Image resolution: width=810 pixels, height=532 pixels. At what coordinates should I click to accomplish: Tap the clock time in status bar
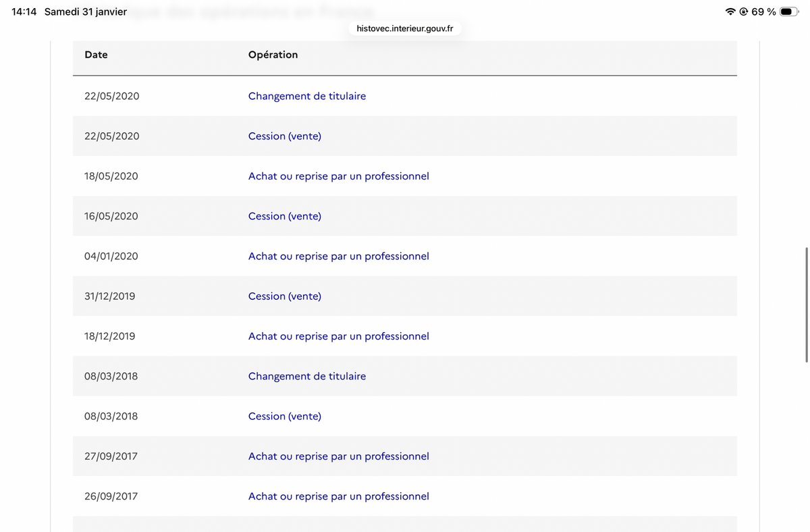pos(24,11)
